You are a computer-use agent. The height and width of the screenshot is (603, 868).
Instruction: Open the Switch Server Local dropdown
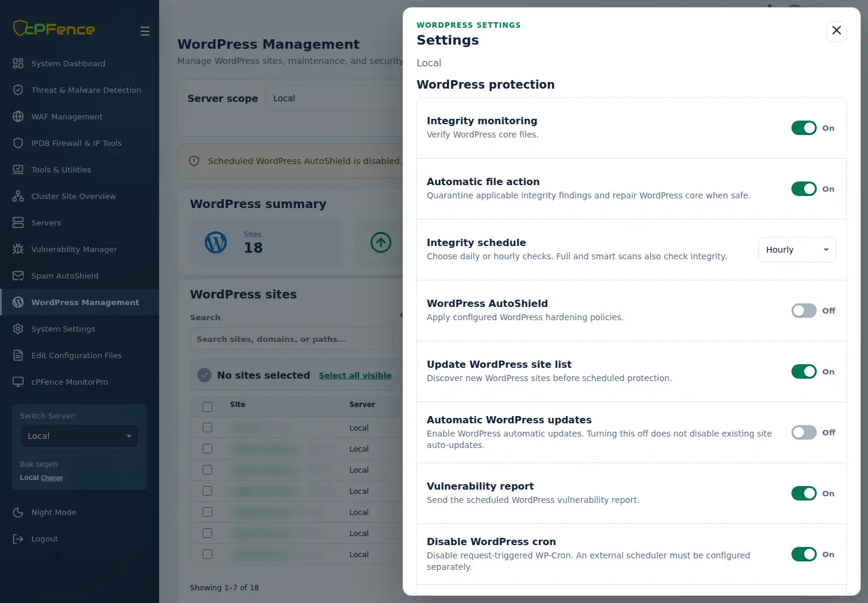point(80,436)
